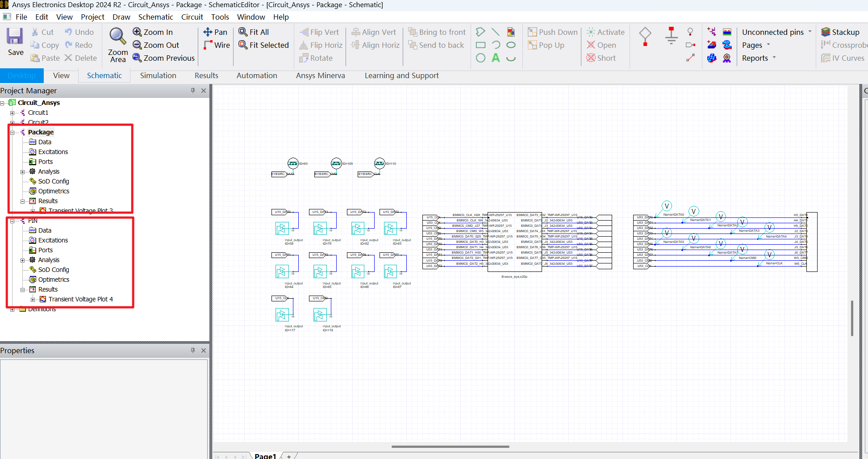The image size is (868, 459).
Task: Add a new schematic page
Action: point(289,456)
